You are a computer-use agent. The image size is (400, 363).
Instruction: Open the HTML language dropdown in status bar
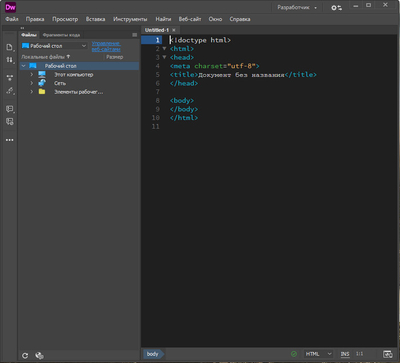318,354
